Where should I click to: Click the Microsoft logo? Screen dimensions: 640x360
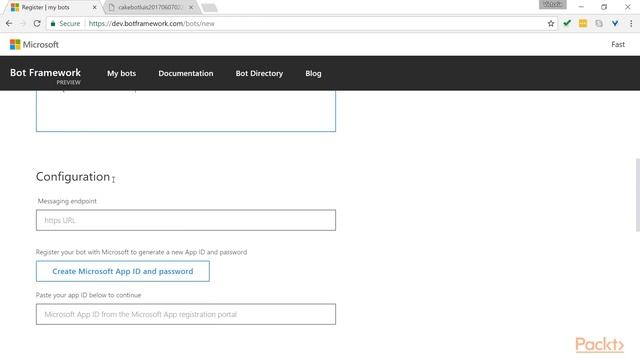click(34, 44)
